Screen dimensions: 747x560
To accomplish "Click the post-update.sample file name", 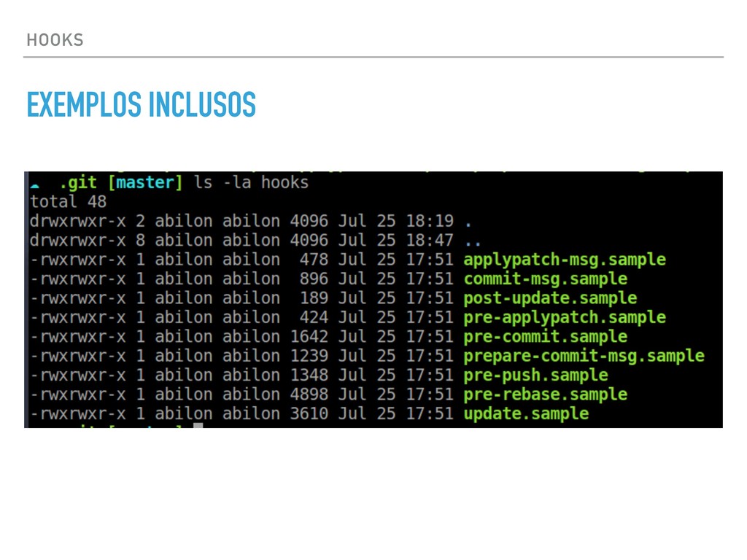I will (x=550, y=298).
